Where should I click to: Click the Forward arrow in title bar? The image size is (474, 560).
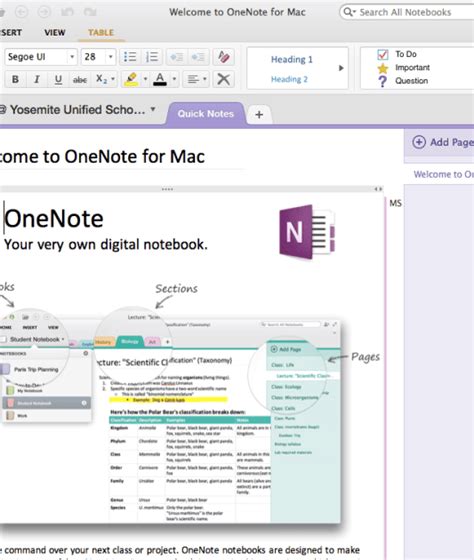click(x=44, y=12)
